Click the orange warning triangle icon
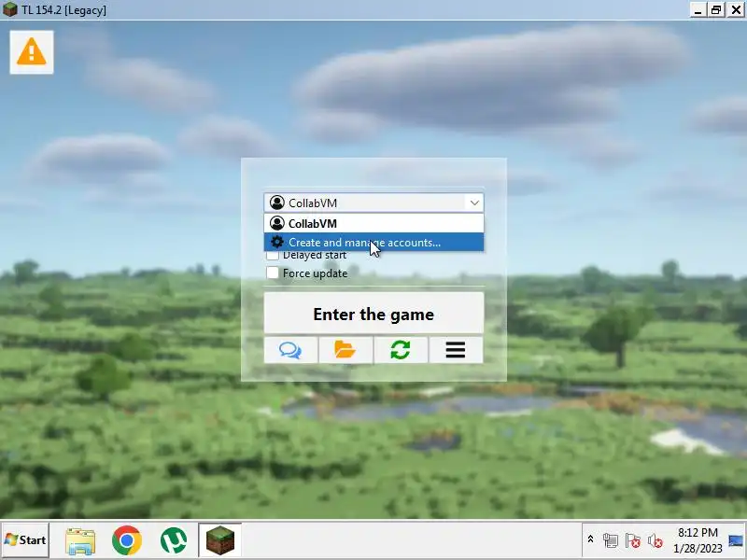This screenshot has width=747, height=560. [32, 52]
